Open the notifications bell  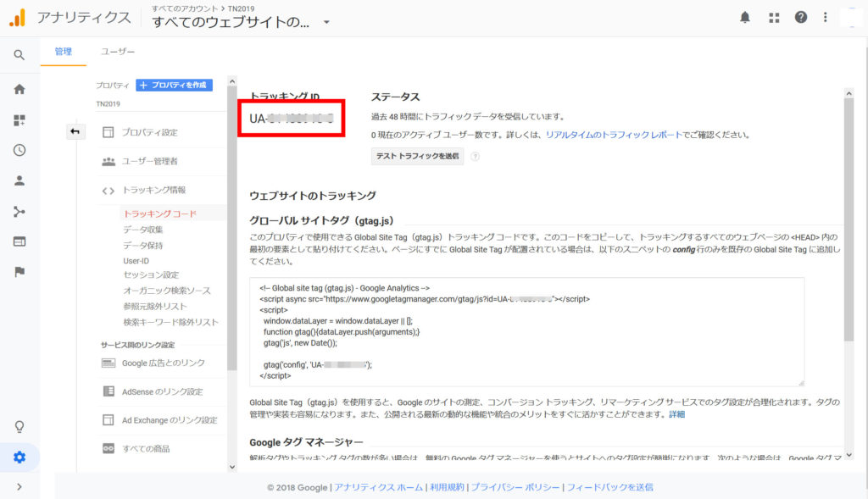[x=745, y=18]
